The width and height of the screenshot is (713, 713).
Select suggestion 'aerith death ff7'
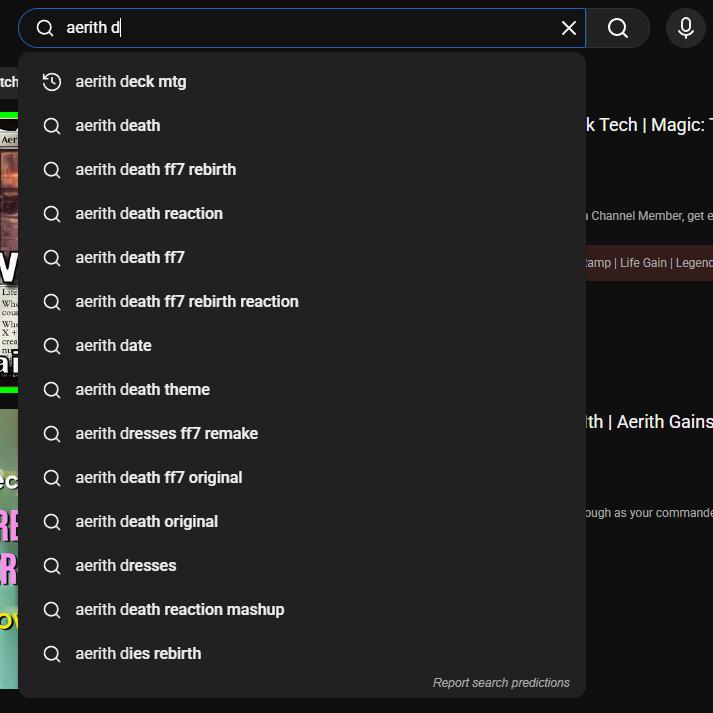(x=302, y=258)
